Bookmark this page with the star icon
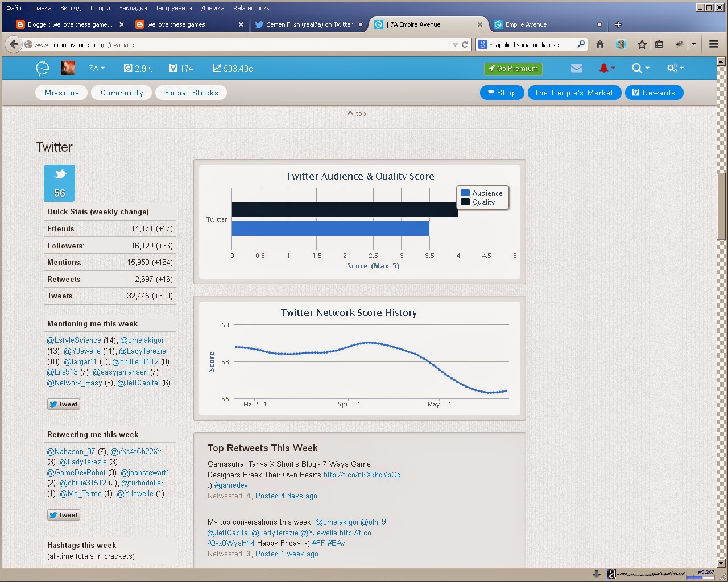The width and height of the screenshot is (728, 582). coord(642,44)
